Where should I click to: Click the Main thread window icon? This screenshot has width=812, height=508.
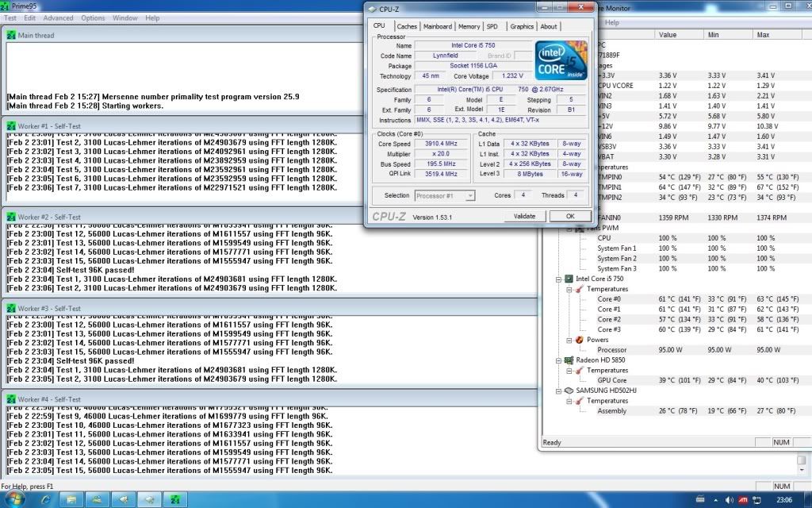11,35
